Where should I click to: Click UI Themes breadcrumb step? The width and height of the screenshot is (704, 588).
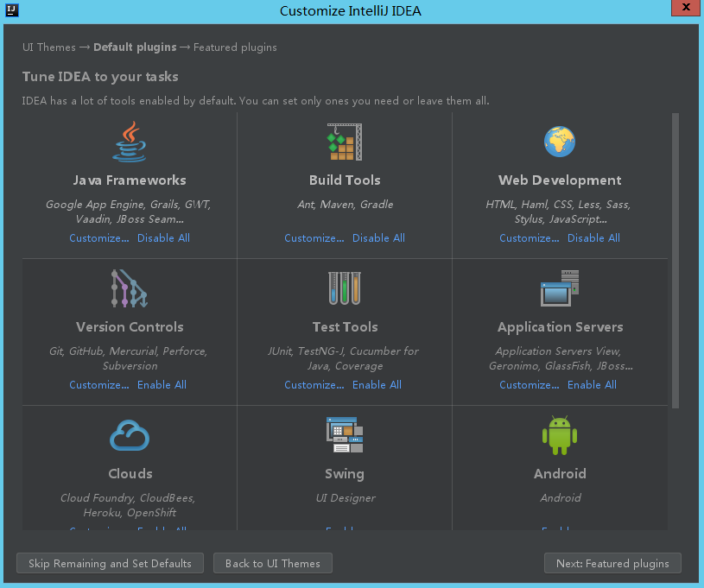tap(49, 47)
